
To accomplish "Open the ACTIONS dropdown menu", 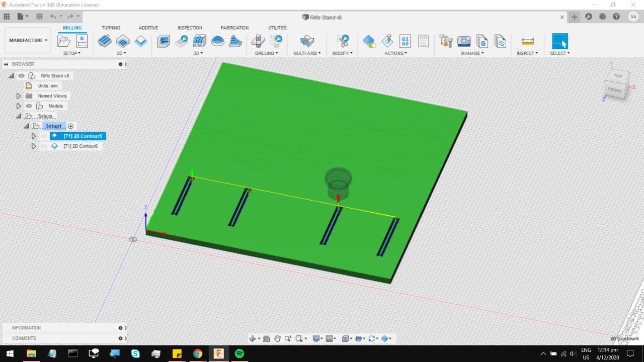I will click(x=396, y=53).
